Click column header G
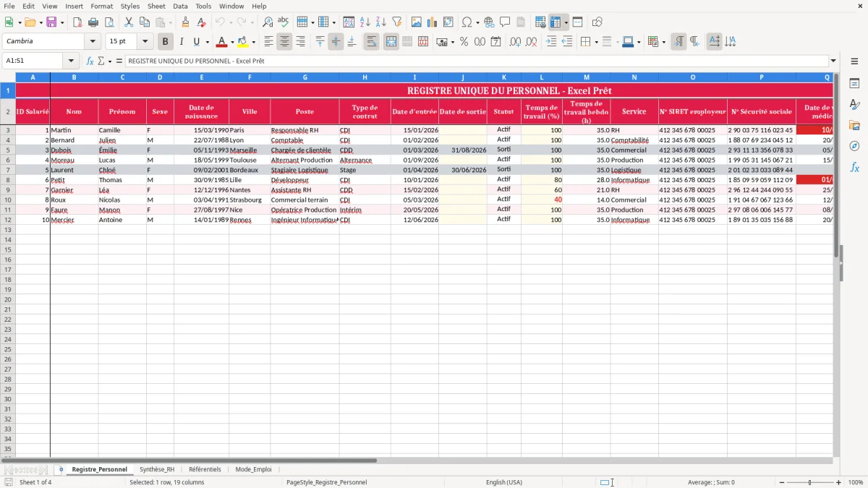868x488 pixels. pyautogui.click(x=305, y=77)
